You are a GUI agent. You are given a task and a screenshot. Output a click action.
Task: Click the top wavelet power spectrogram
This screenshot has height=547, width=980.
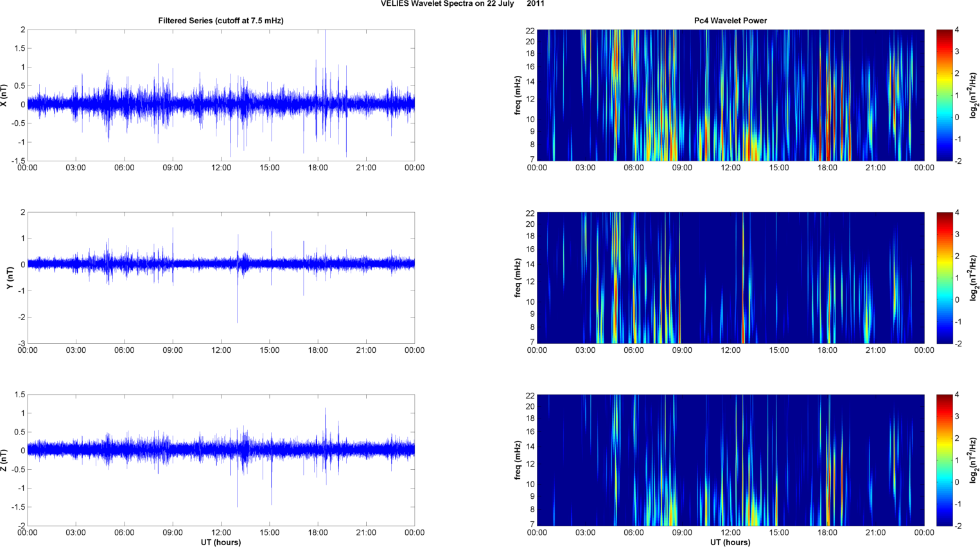(730, 95)
